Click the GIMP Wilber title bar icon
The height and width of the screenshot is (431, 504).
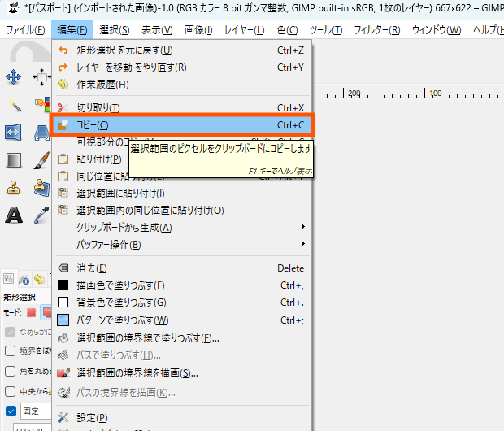coord(14,7)
